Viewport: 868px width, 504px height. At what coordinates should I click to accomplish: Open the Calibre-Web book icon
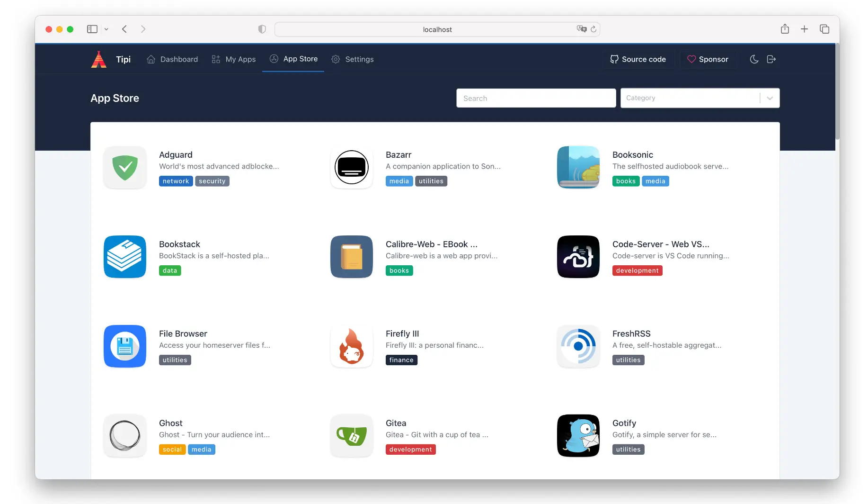(x=352, y=257)
